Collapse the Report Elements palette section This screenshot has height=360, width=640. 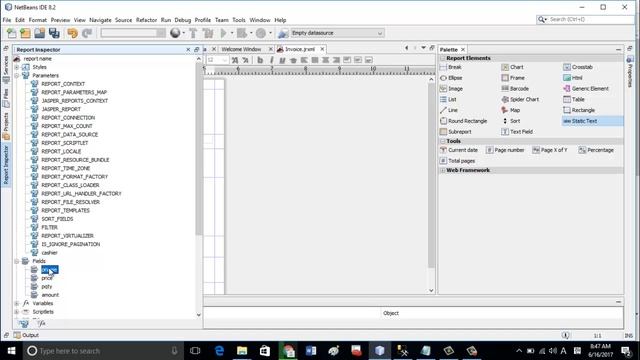(x=443, y=58)
